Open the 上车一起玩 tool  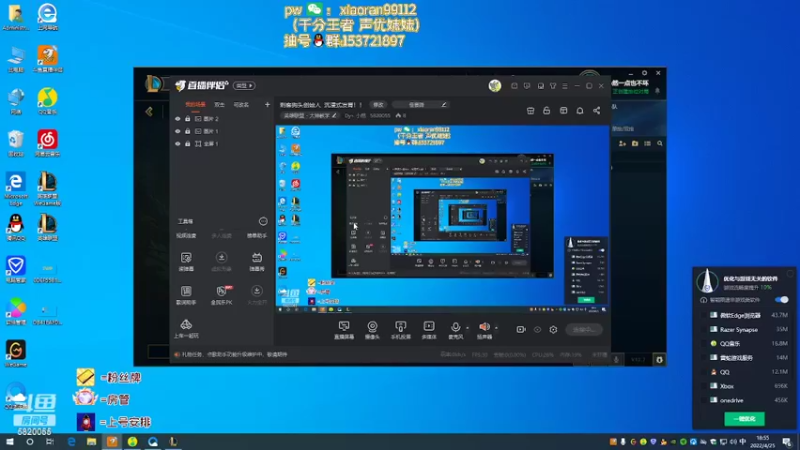[x=186, y=329]
